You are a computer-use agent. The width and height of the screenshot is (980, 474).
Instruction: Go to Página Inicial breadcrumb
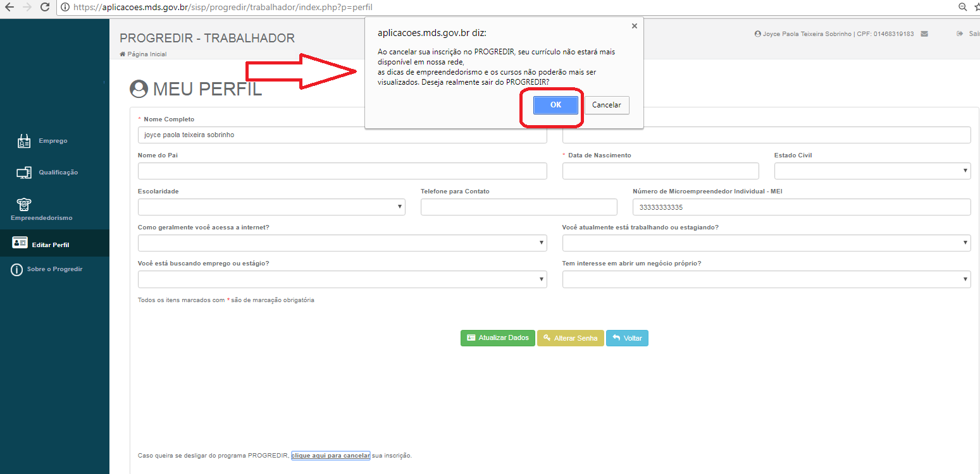[x=146, y=54]
